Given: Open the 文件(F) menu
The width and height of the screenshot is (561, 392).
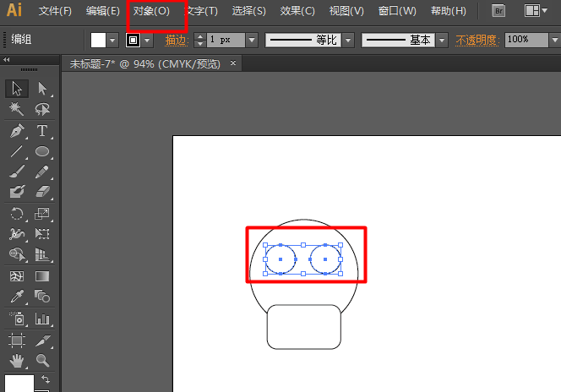Looking at the screenshot, I should [55, 11].
